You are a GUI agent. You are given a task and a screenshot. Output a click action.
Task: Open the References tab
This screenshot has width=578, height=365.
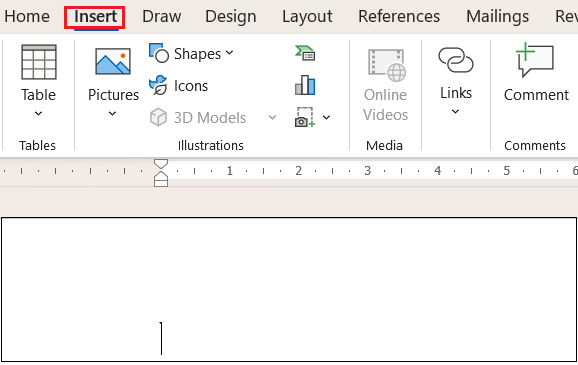[399, 17]
